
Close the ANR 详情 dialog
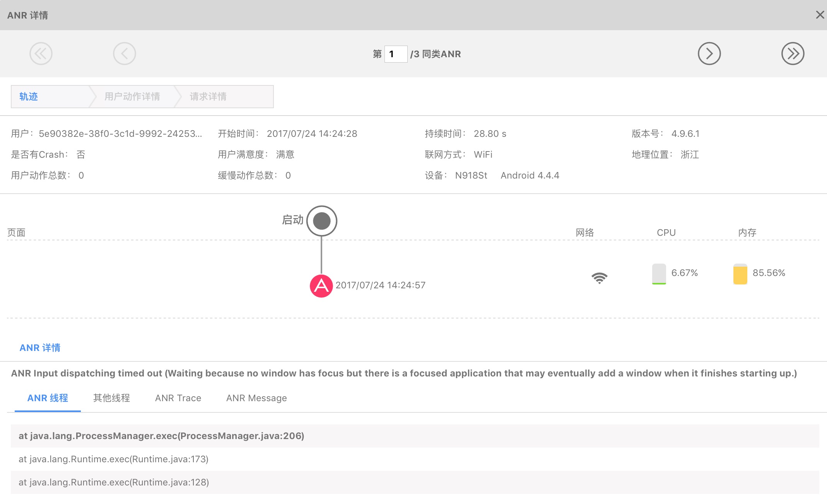click(820, 15)
